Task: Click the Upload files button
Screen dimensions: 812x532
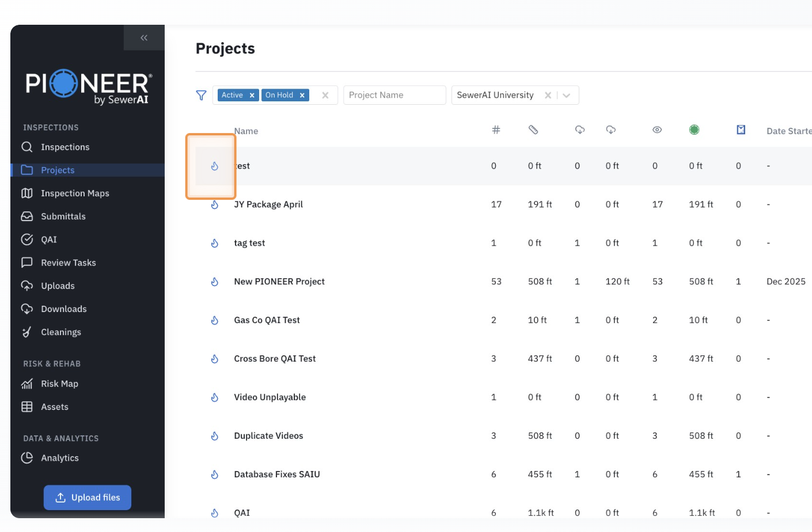Action: coord(88,497)
